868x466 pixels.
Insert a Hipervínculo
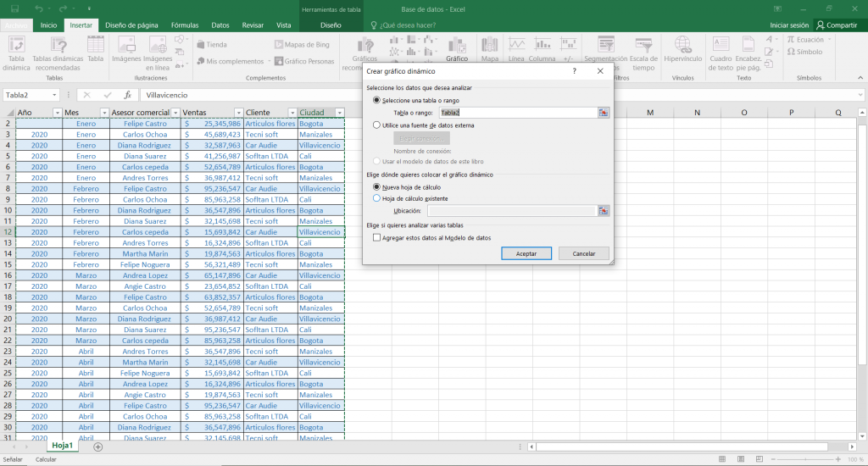[x=682, y=48]
